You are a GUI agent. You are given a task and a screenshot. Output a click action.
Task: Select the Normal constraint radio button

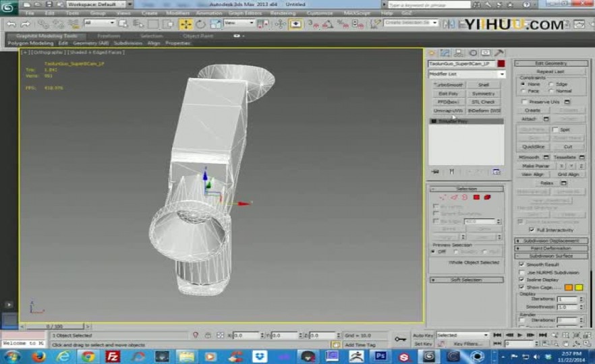[x=551, y=91]
